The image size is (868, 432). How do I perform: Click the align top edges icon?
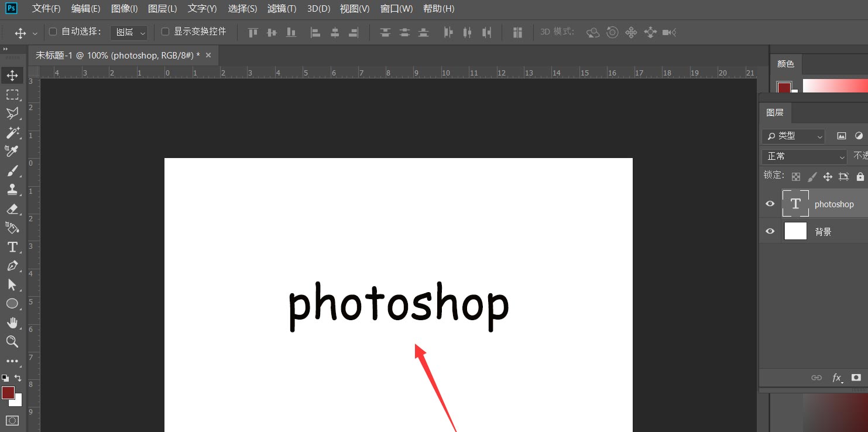pos(253,33)
